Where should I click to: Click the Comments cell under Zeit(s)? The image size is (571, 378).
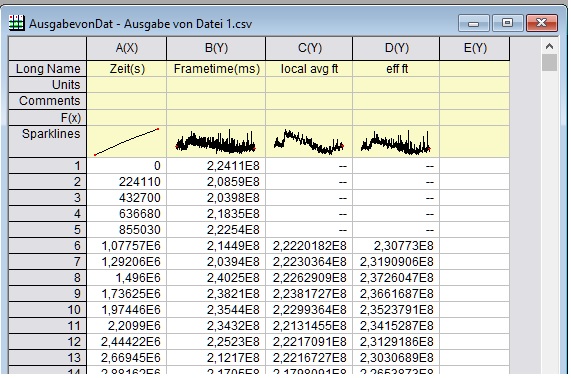point(126,101)
